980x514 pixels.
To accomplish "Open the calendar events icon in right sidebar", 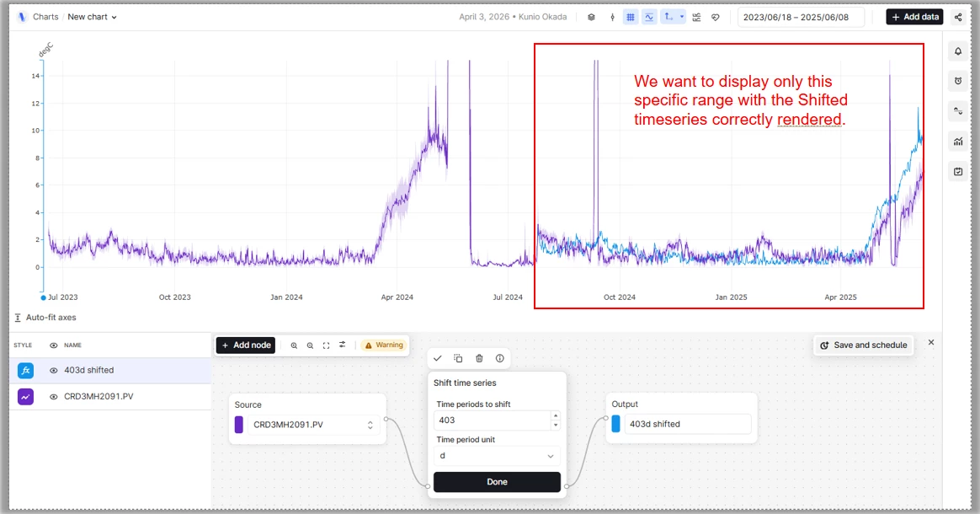I will click(x=958, y=171).
